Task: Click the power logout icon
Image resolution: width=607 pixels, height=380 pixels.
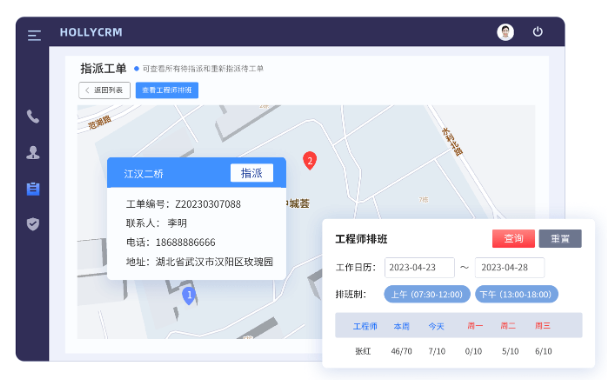Action: 537,32
